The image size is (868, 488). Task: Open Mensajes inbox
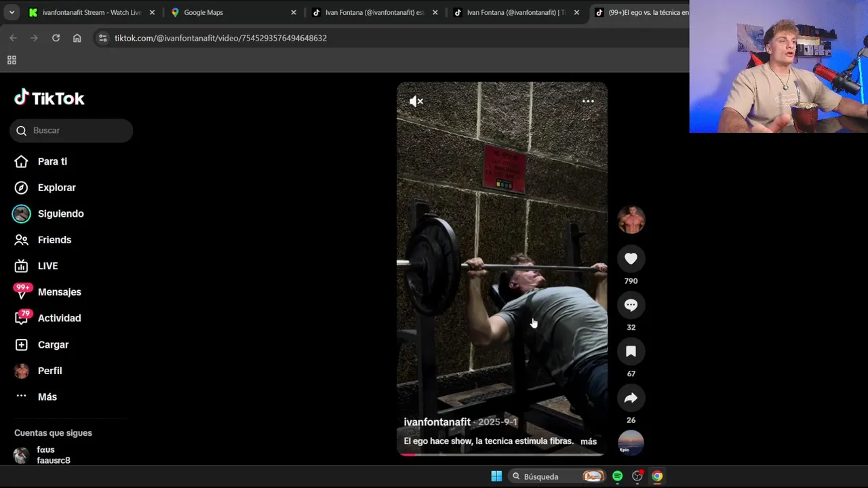[59, 292]
